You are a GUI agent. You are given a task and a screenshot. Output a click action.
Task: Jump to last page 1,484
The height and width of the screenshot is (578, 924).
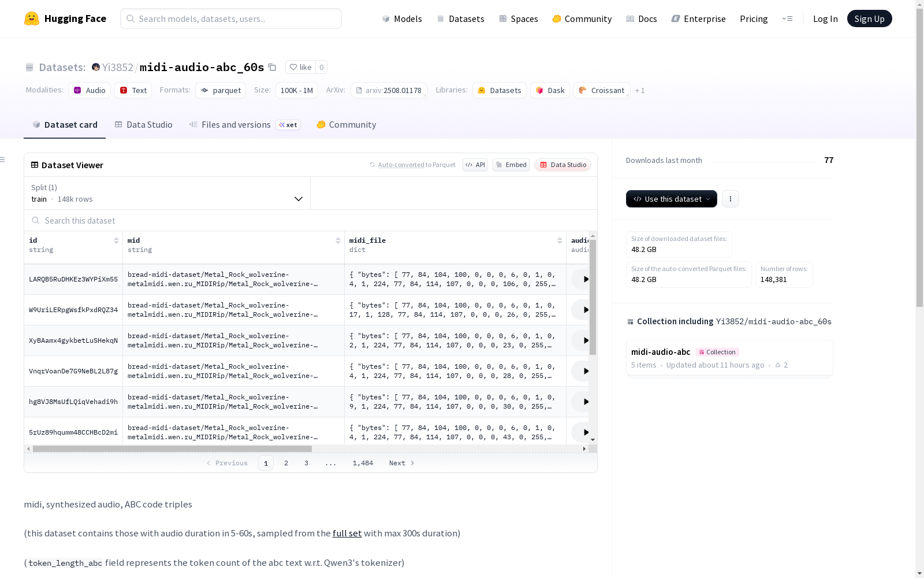(x=363, y=463)
